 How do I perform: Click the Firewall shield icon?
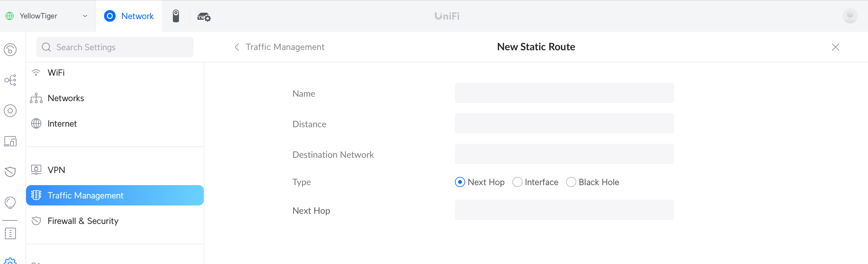coord(36,221)
